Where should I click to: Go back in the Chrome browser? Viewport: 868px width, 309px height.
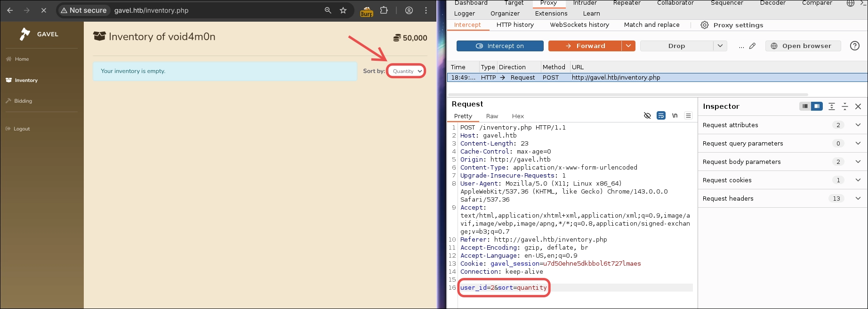[10, 10]
